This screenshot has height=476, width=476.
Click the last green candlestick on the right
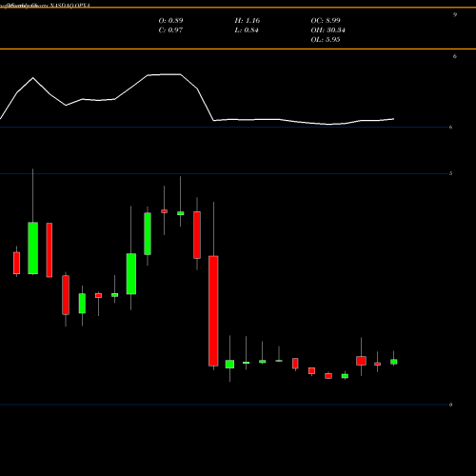(394, 362)
